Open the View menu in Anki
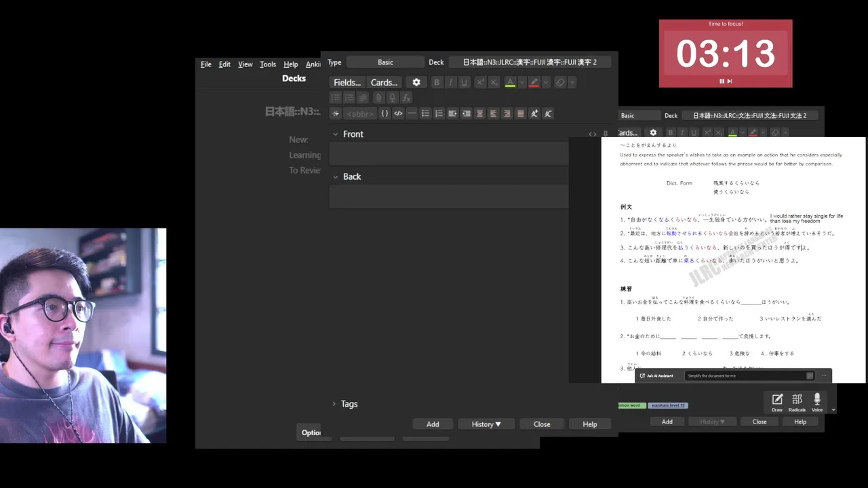Image resolution: width=868 pixels, height=488 pixels. [245, 64]
